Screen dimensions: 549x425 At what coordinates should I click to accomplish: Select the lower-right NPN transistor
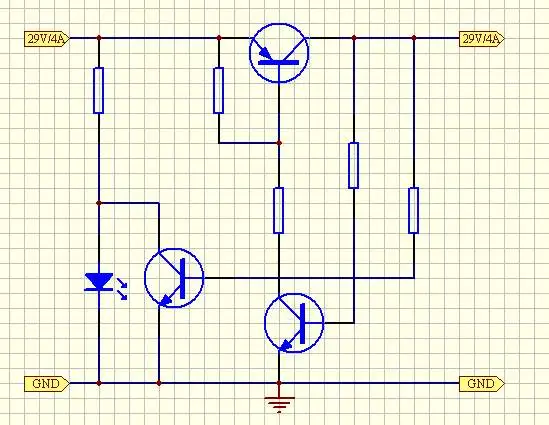tap(294, 323)
